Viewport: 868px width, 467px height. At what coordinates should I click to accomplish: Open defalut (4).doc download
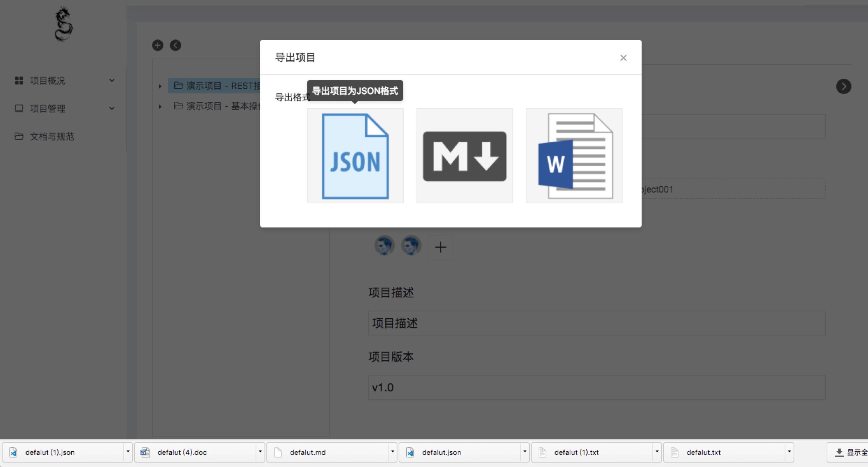(x=195, y=452)
